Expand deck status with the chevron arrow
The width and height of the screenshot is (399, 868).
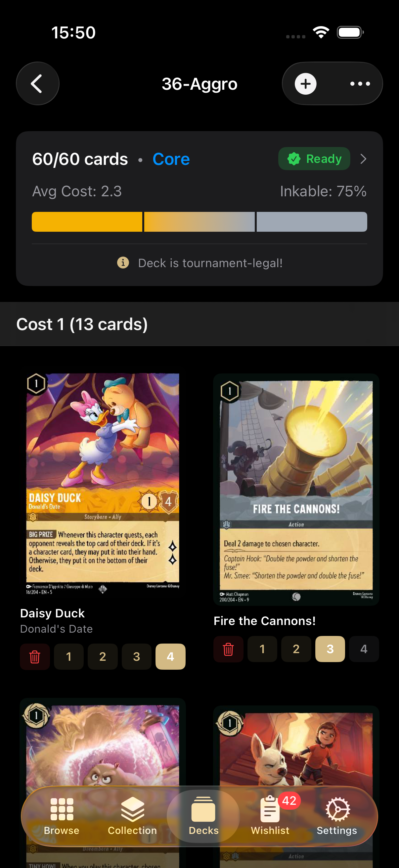tap(363, 159)
